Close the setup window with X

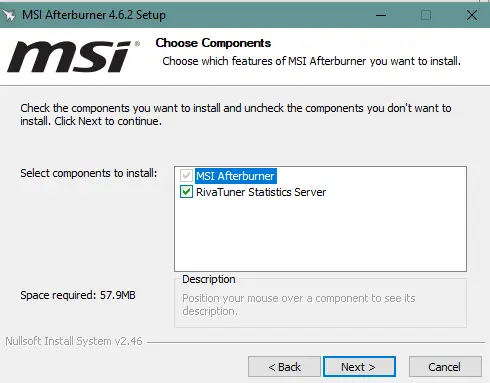(472, 15)
